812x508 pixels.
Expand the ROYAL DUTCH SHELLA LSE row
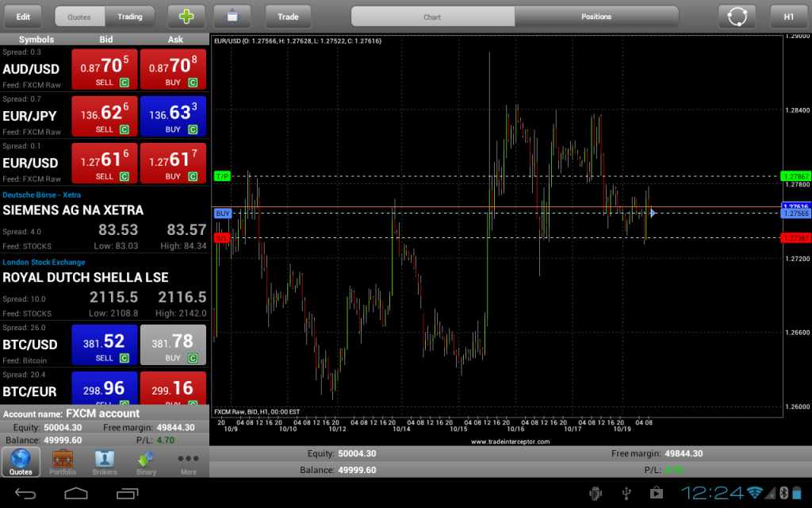105,287
